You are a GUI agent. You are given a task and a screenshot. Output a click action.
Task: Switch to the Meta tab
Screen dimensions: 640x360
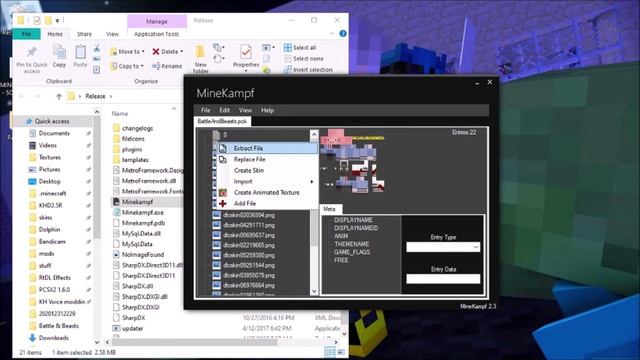click(x=330, y=209)
